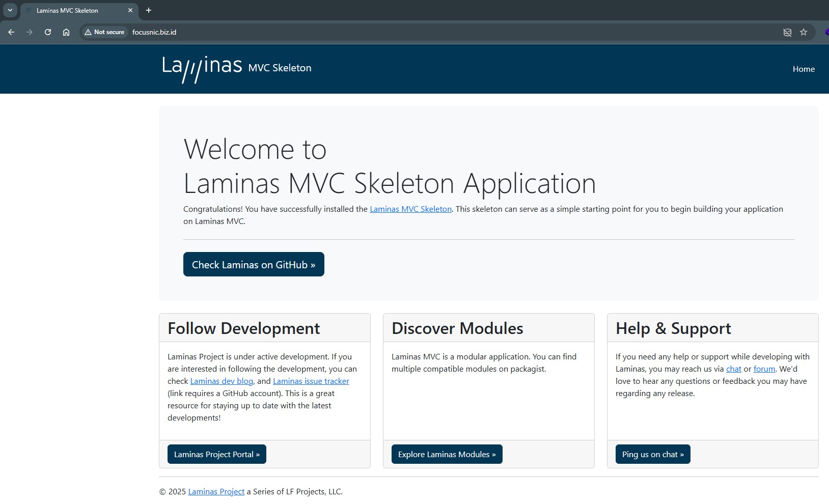Click the Not secure site warning
Screen dimensions: 829x504
pyautogui.click(x=104, y=32)
